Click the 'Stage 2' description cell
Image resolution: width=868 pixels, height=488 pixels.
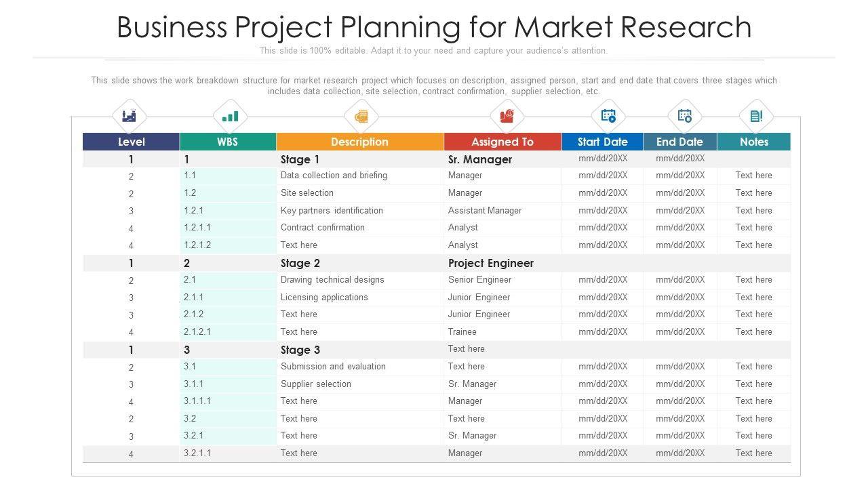(300, 263)
